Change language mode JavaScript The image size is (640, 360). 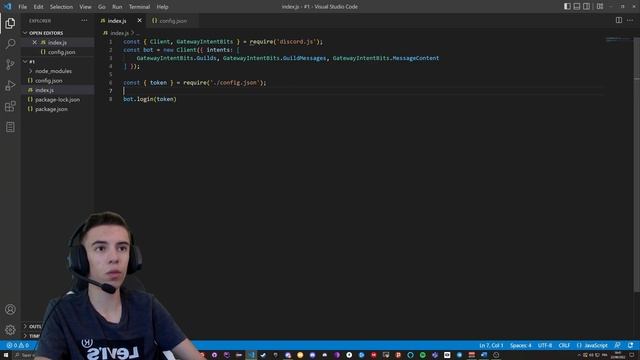[x=592, y=345]
